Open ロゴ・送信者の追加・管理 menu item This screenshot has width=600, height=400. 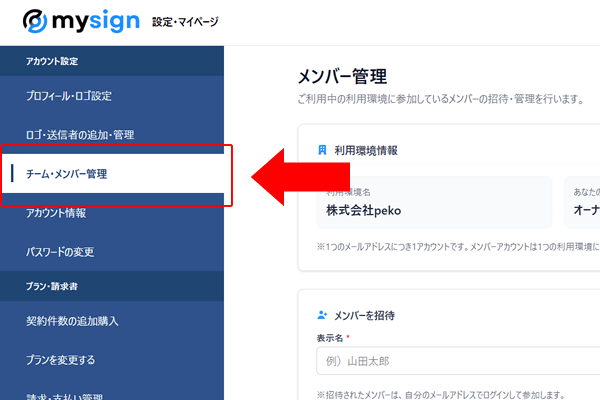pyautogui.click(x=80, y=135)
